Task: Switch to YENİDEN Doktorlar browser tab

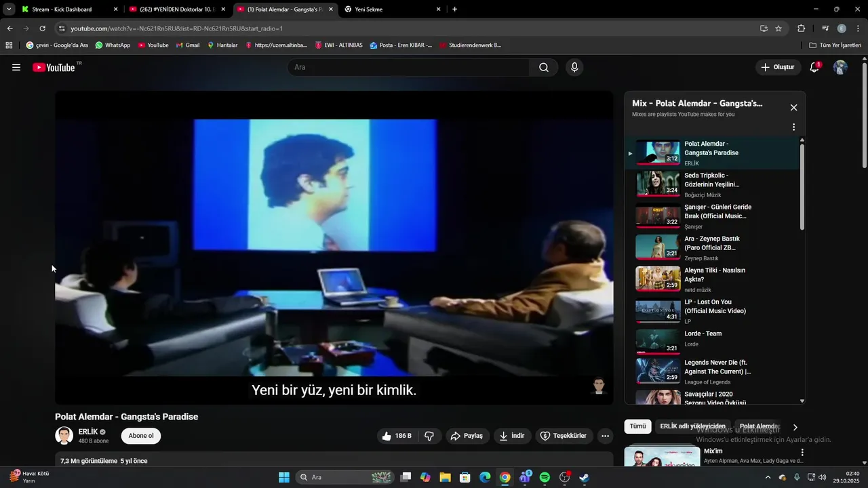Action: tap(176, 9)
